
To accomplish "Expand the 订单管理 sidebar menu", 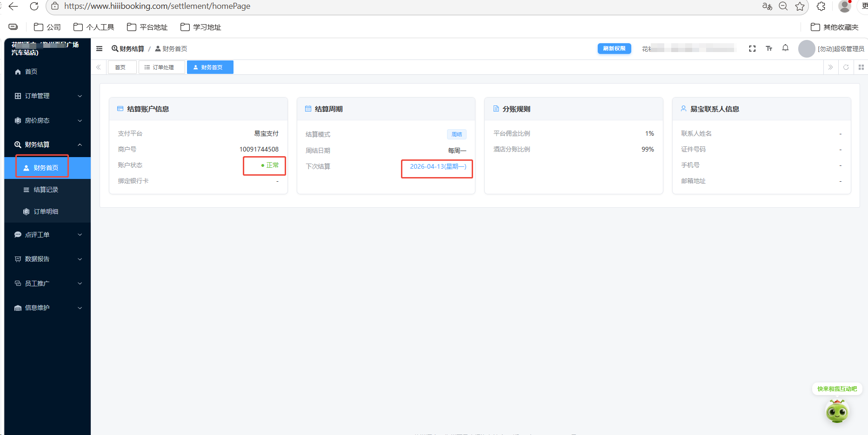I will click(x=47, y=96).
